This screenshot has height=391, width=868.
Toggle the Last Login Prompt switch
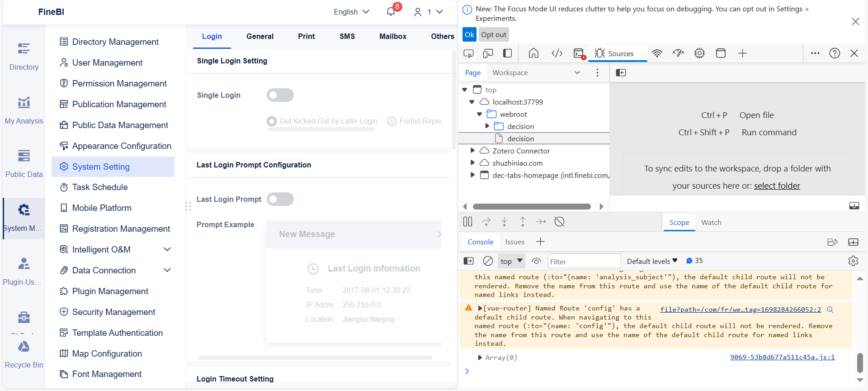280,199
